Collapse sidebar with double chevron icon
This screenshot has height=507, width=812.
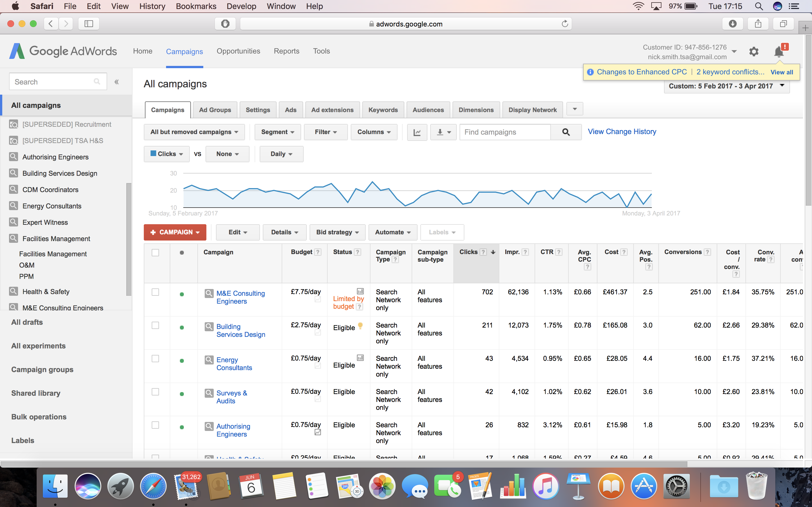point(117,82)
